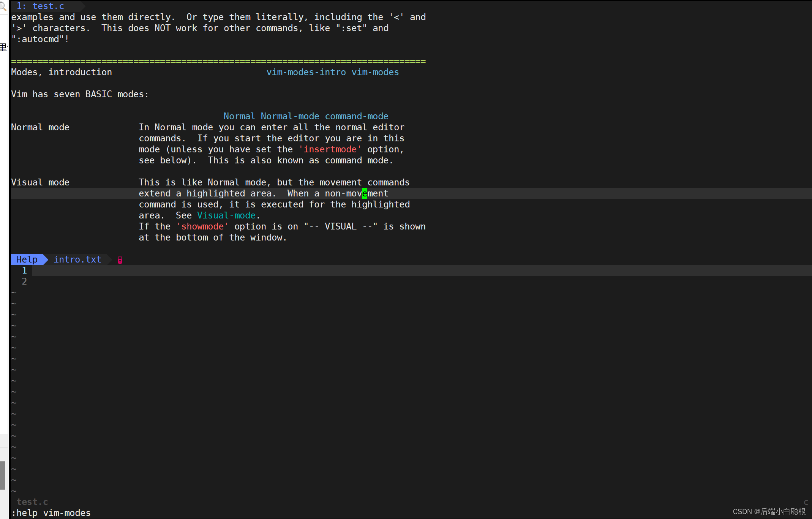Click the text '":autocmd"!'
The image size is (812, 519).
coord(40,39)
